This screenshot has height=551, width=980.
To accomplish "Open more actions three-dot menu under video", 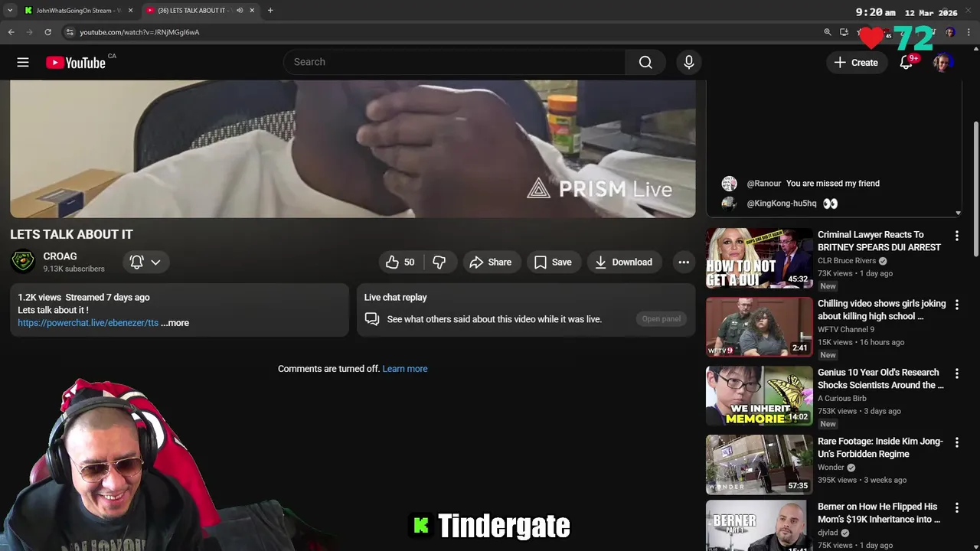I will [x=684, y=262].
